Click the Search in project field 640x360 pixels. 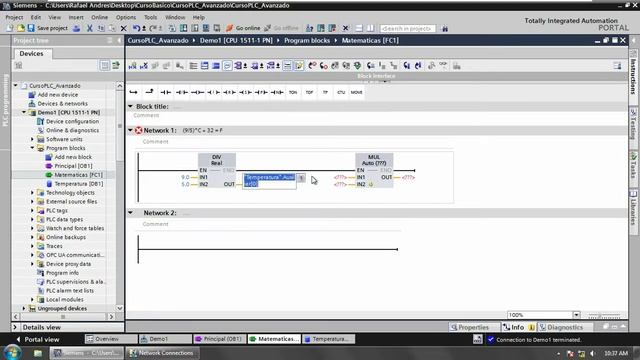click(x=407, y=29)
